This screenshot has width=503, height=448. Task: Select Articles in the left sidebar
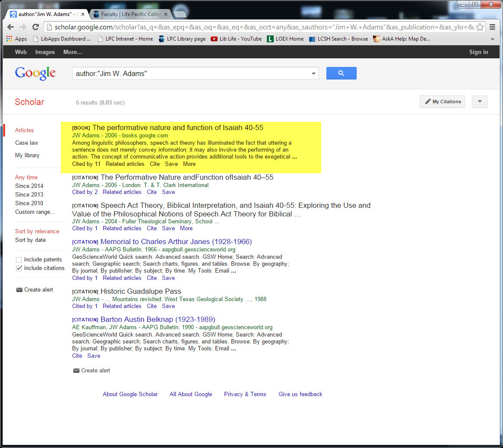[24, 130]
